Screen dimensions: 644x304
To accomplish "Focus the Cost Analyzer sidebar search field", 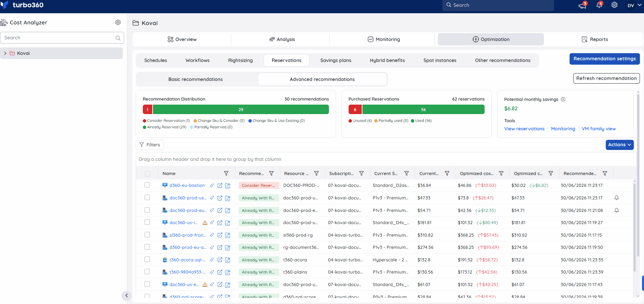I will point(62,38).
